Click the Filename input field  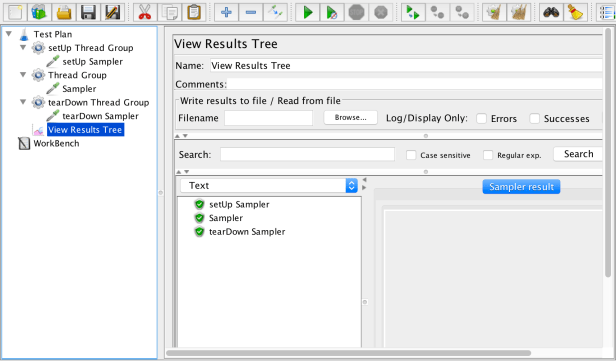tap(268, 118)
